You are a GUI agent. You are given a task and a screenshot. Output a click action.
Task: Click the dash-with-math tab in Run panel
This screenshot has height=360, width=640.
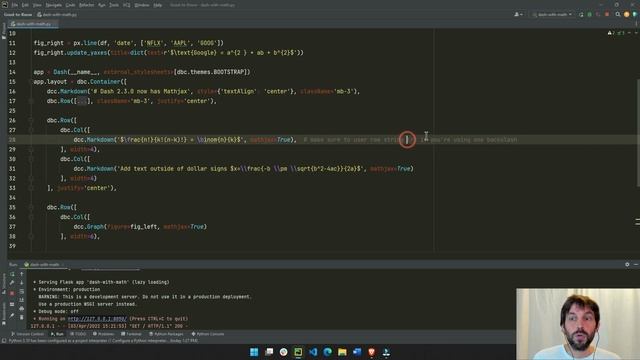44,264
